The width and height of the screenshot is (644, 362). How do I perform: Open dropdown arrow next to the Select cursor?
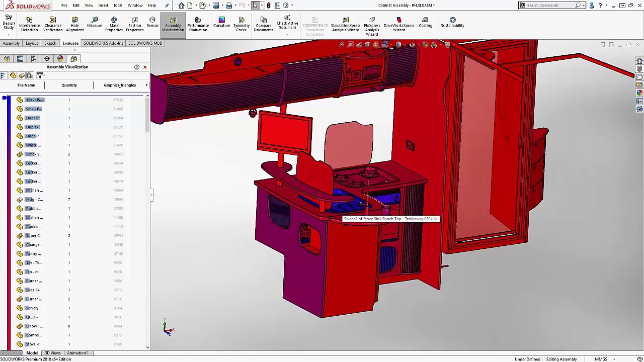262,5
